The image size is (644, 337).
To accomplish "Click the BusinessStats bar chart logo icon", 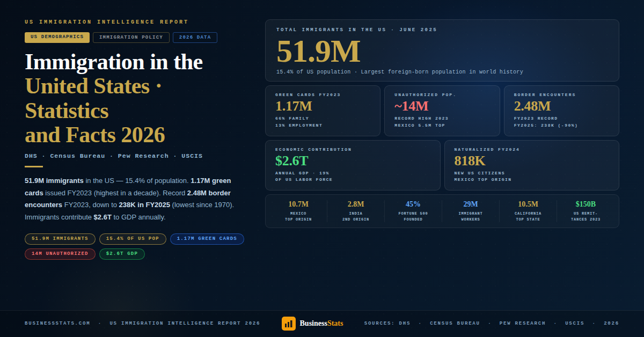I will (289, 323).
